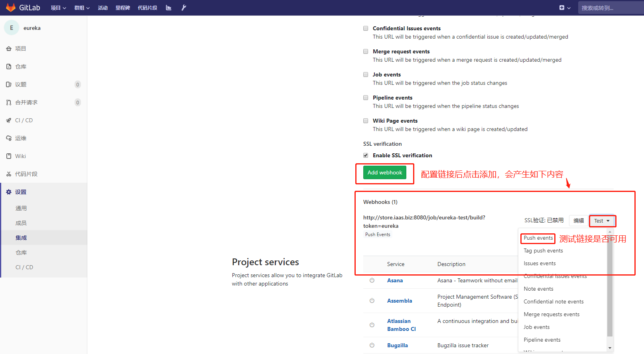Uncheck Enable SSL verification
644x354 pixels.
[366, 155]
